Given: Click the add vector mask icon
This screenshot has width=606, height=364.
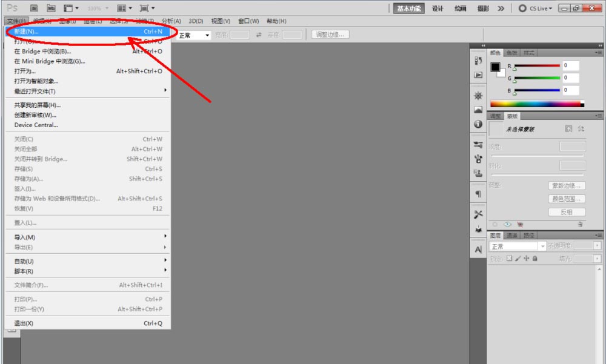Looking at the screenshot, I should (581, 128).
